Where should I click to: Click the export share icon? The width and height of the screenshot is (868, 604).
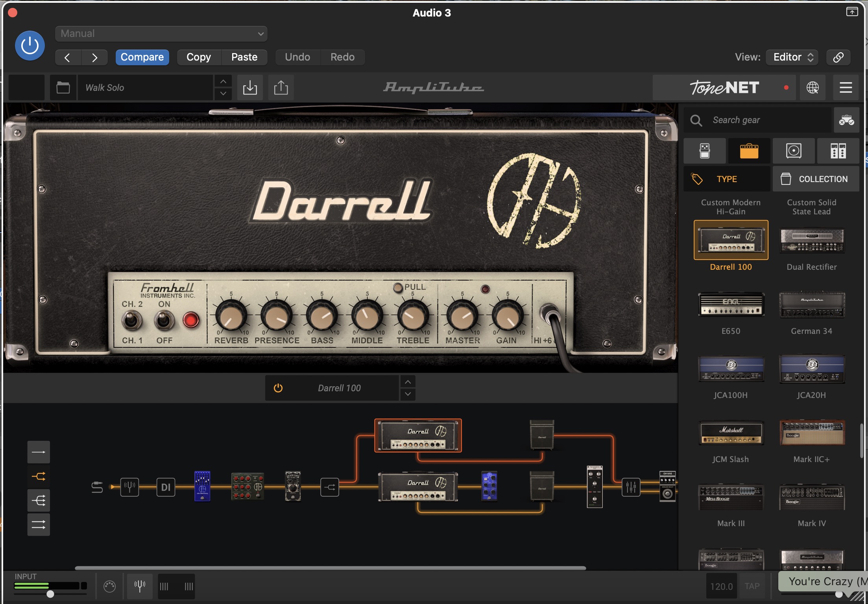(281, 87)
